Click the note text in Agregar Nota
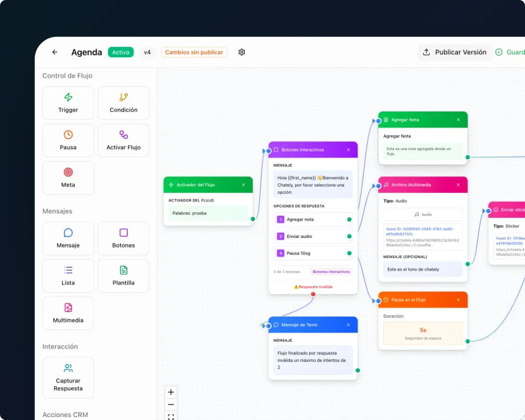The width and height of the screenshot is (525, 420). [x=423, y=151]
